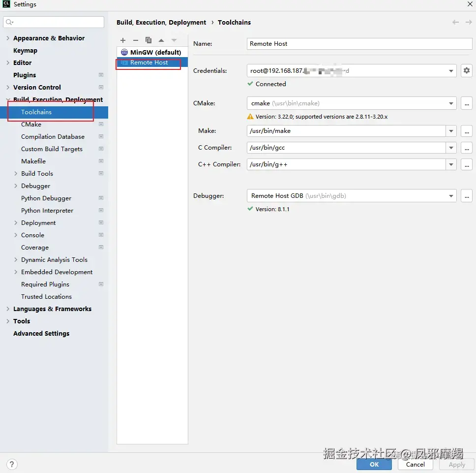Click Connected status text

pos(270,84)
